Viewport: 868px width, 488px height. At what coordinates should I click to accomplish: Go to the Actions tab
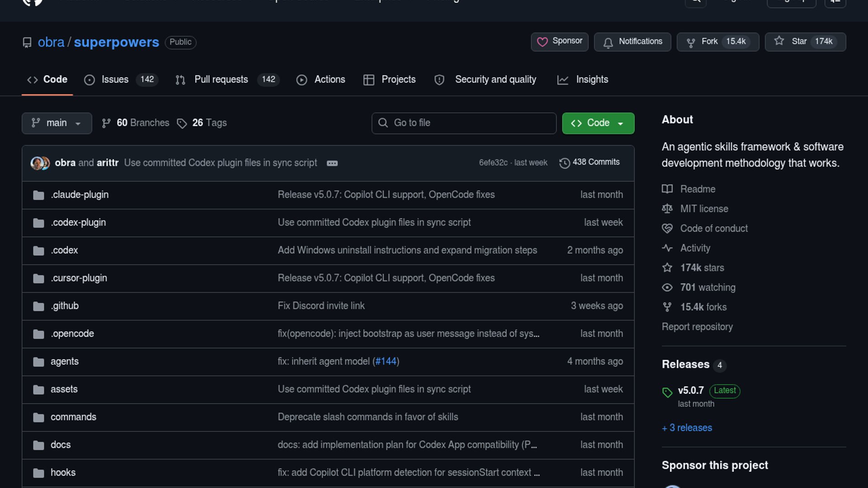(329, 80)
